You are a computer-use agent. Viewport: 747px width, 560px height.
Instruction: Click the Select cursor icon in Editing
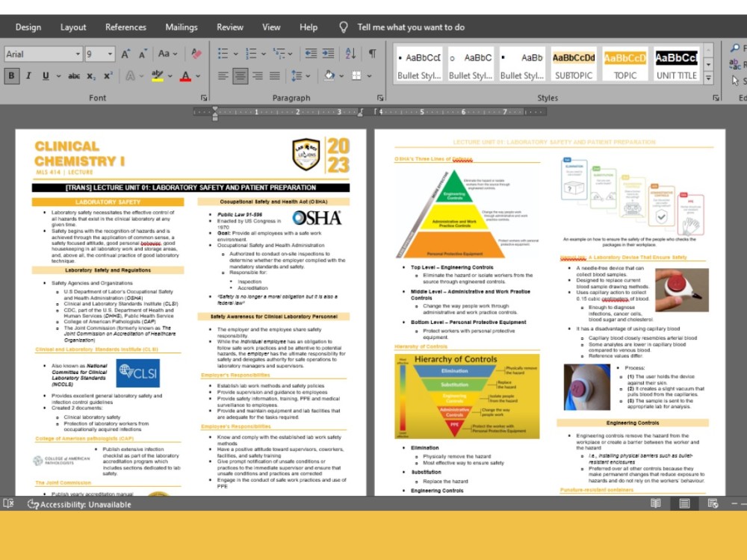pyautogui.click(x=735, y=81)
